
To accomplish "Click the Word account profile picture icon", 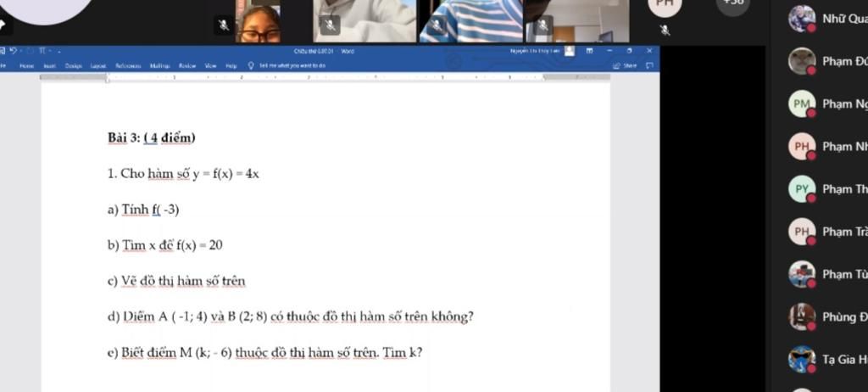I will click(569, 51).
